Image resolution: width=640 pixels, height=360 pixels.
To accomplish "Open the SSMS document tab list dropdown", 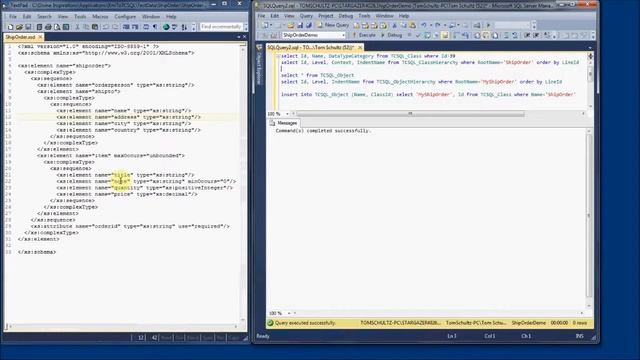I will pyautogui.click(x=590, y=47).
